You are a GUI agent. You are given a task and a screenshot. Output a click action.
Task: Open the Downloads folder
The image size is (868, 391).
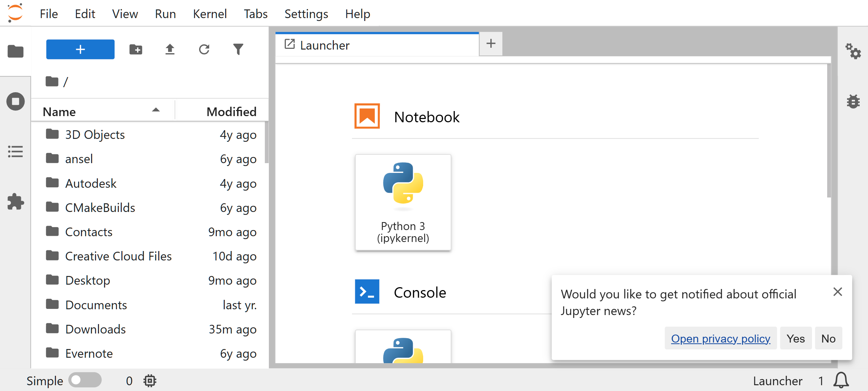click(x=95, y=329)
